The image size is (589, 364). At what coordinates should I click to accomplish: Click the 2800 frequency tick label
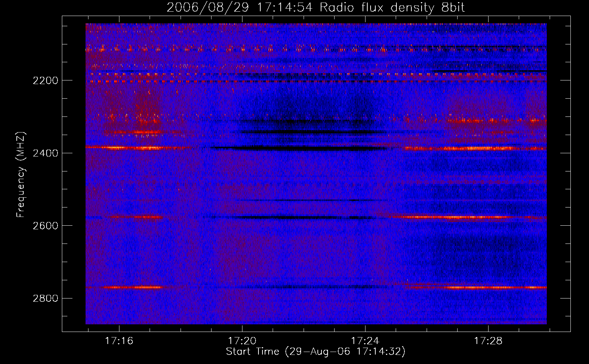coord(46,298)
